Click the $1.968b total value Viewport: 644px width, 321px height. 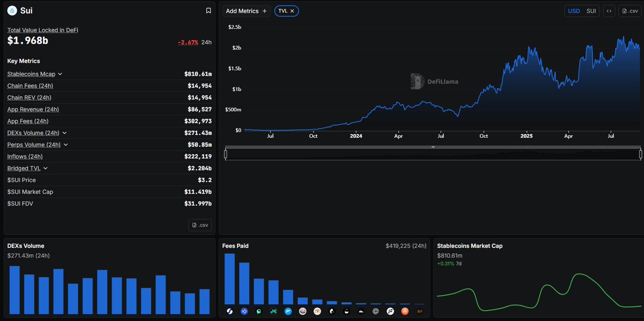[x=27, y=41]
